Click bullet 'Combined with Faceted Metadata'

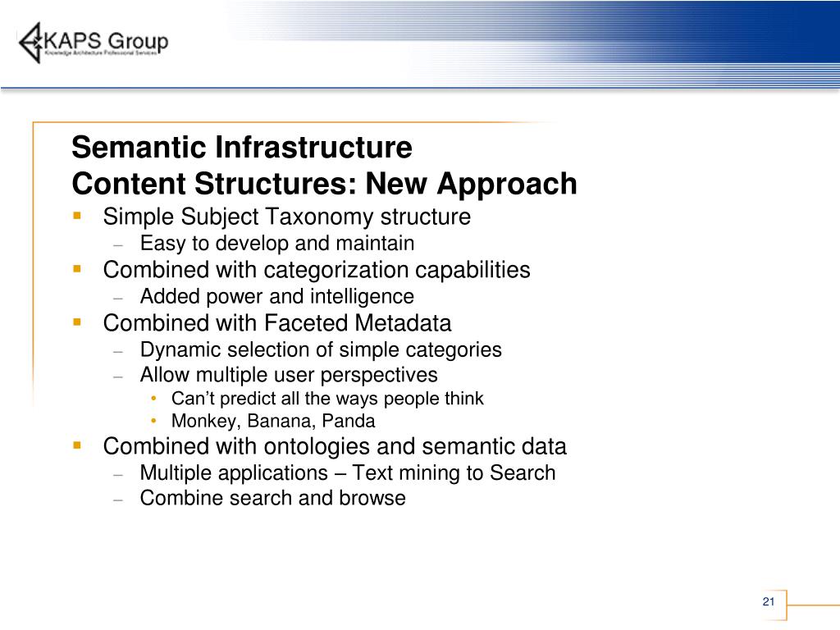pyautogui.click(x=277, y=323)
